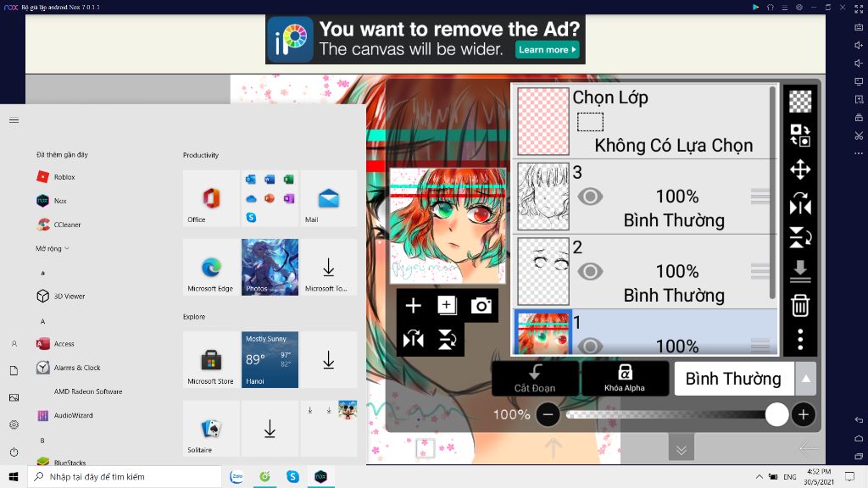Click the Windows search box
Screen dimensions: 868x488
point(125,476)
